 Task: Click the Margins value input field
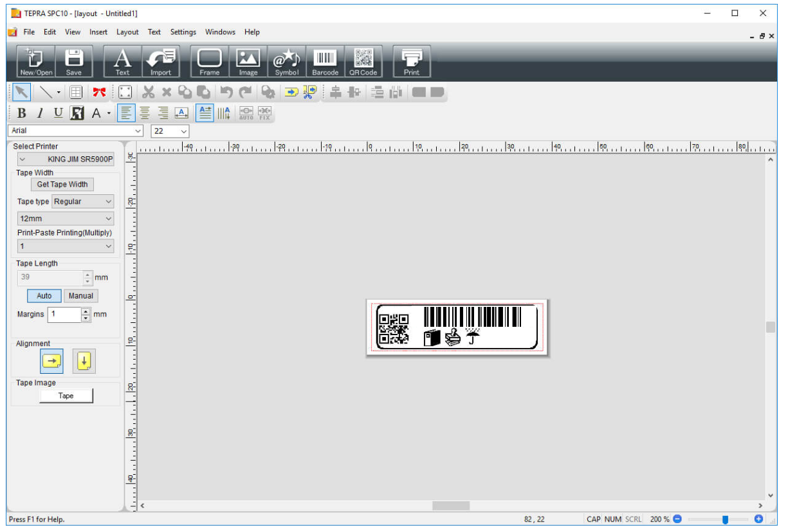coord(64,315)
